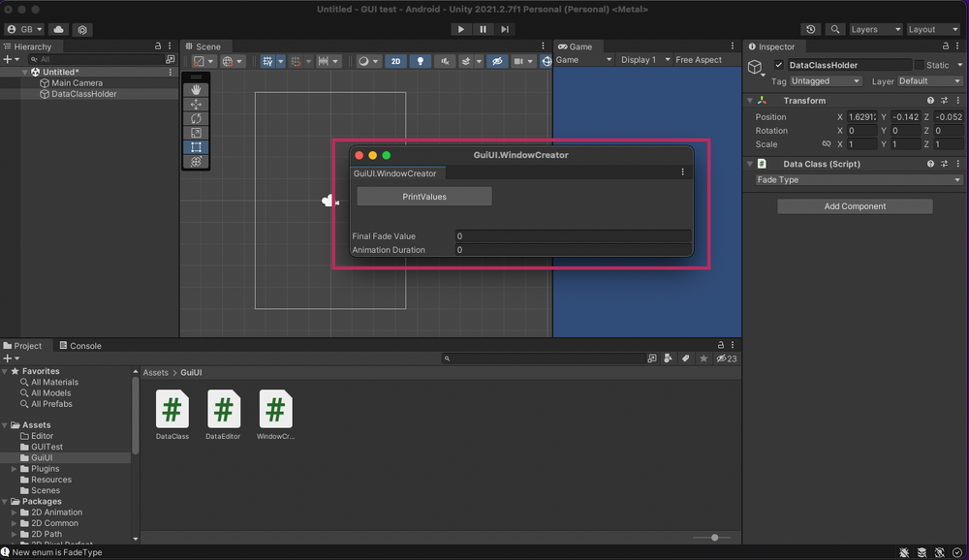Screen dimensions: 969x560
Task: Select the Hand pan tool
Action: point(196,89)
